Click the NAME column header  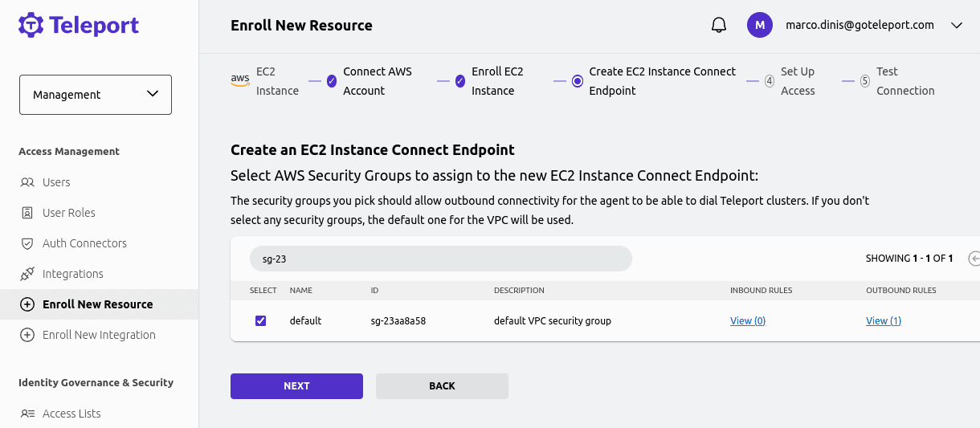pos(301,291)
